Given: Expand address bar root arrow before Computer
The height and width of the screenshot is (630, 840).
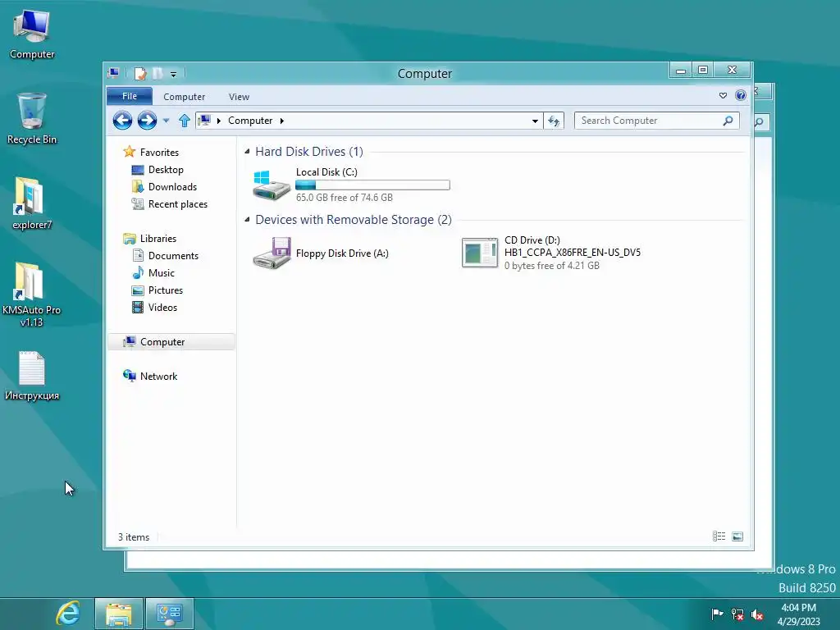Looking at the screenshot, I should pyautogui.click(x=218, y=121).
